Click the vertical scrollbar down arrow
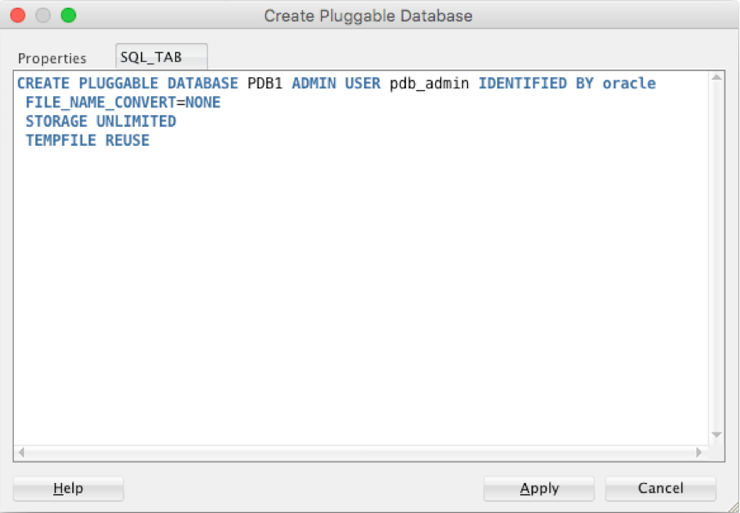 point(716,434)
